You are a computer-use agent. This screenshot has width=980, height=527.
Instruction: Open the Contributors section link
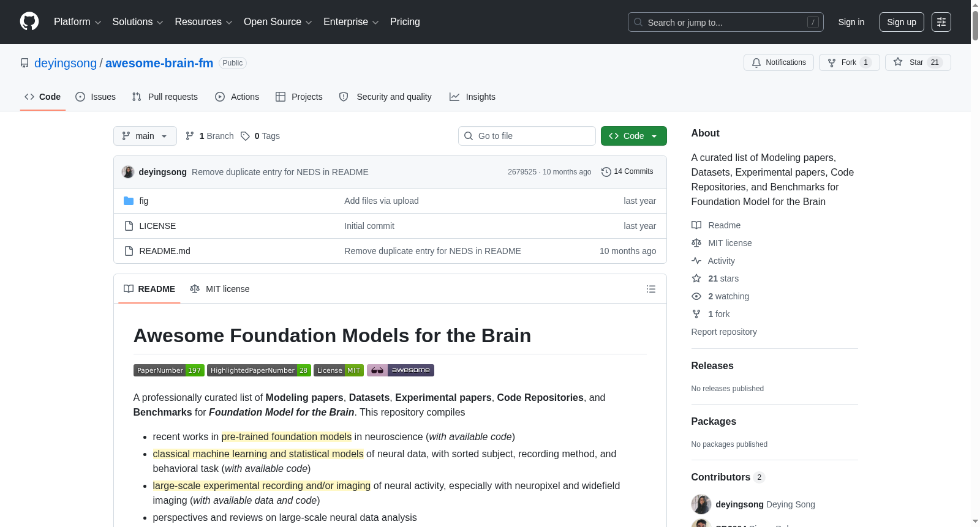728,477
